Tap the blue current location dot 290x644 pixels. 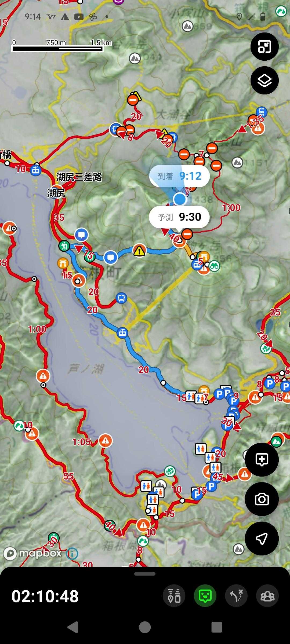click(180, 199)
